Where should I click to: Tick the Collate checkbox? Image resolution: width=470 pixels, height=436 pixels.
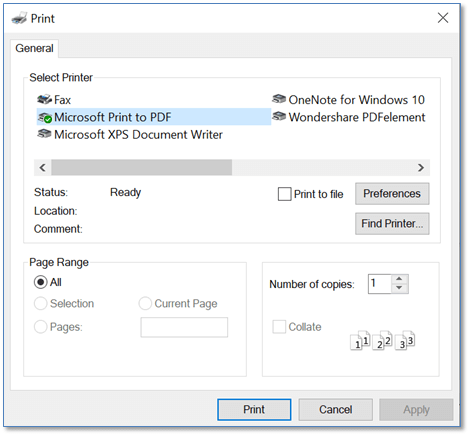click(279, 327)
